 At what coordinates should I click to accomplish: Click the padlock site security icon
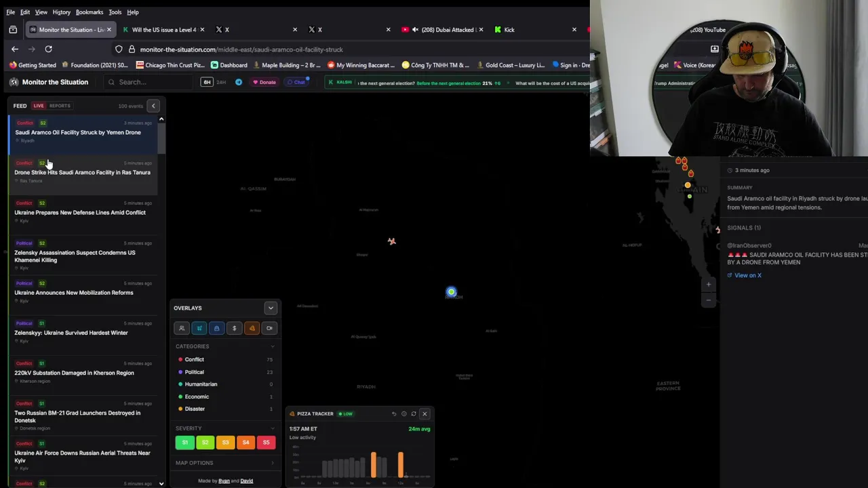coord(132,49)
